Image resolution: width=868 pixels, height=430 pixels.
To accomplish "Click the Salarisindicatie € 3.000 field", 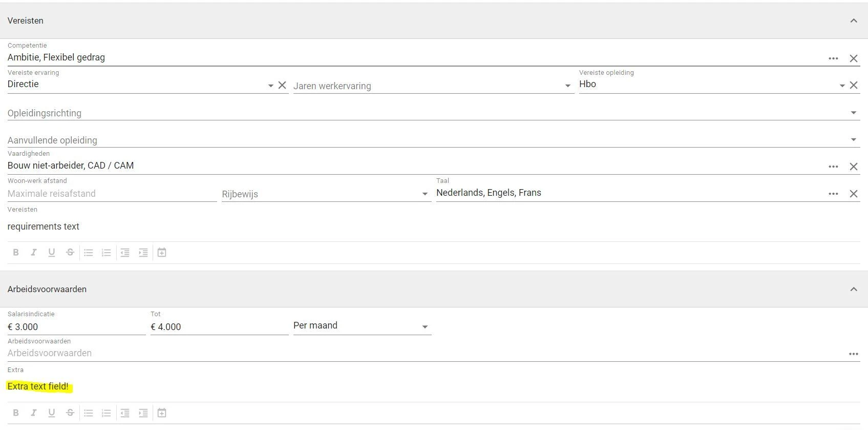I will [76, 327].
